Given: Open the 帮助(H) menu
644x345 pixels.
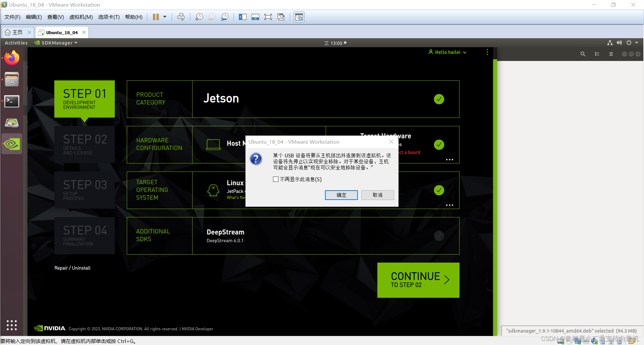Looking at the screenshot, I should (133, 17).
